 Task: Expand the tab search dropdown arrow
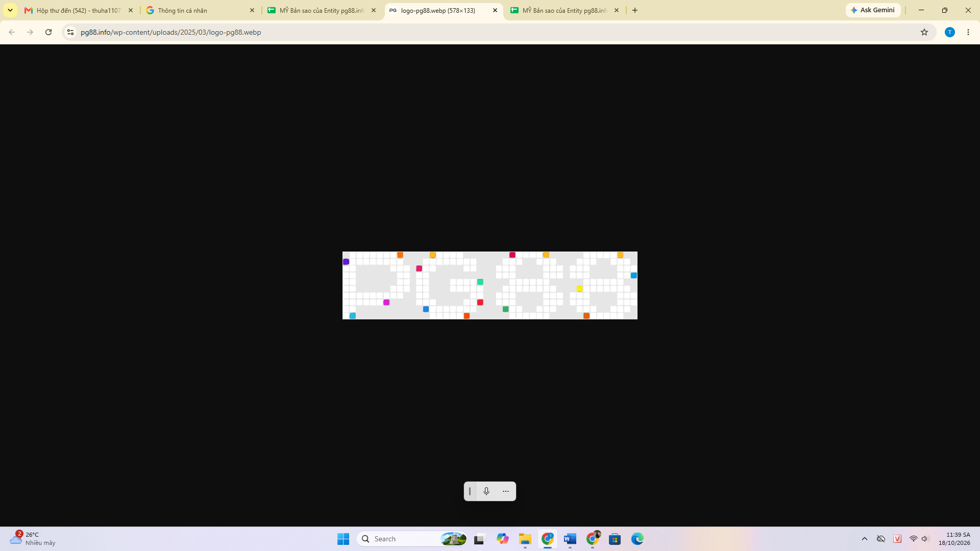(x=10, y=10)
